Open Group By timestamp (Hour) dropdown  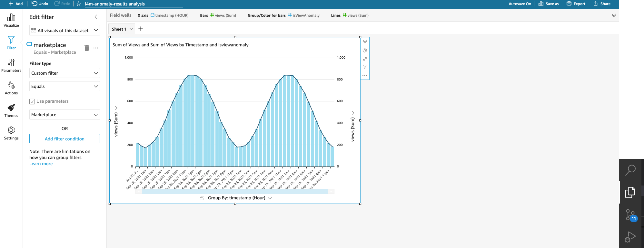point(240,198)
